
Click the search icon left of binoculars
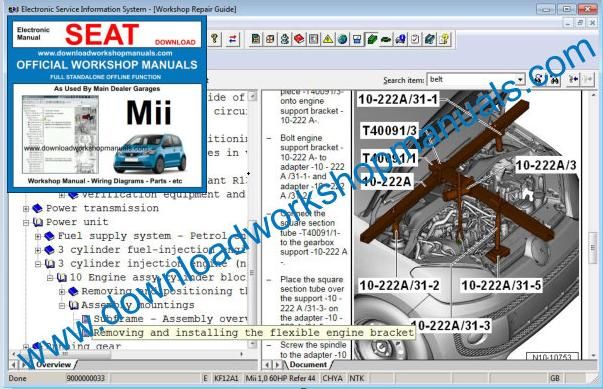point(538,80)
